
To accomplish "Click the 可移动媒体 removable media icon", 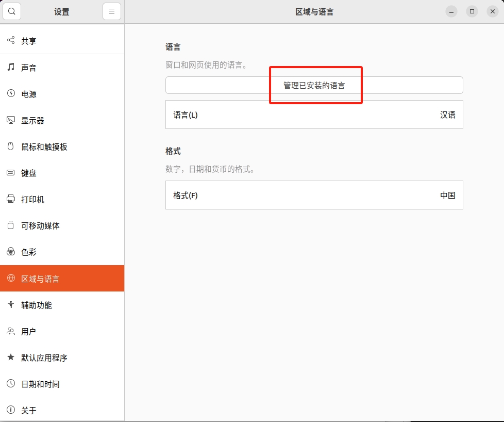I will [x=11, y=225].
